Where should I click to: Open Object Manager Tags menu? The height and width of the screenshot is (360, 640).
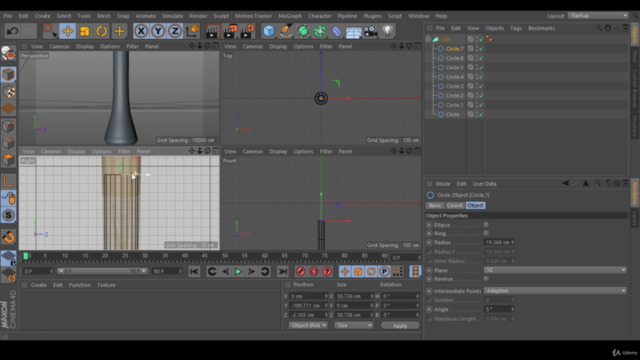pyautogui.click(x=516, y=28)
